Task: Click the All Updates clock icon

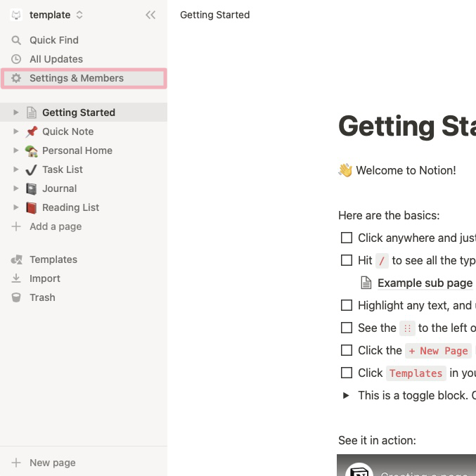Action: tap(16, 59)
